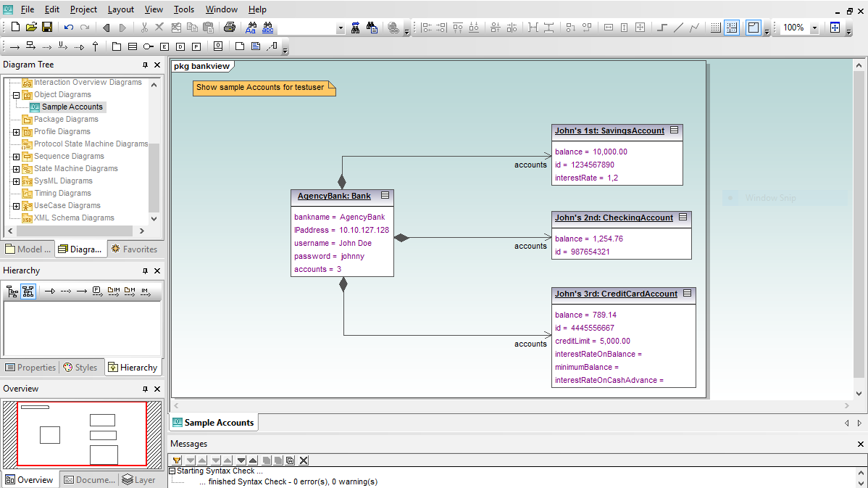Viewport: 868px width, 488px height.
Task: Expand the Profile Diagrams tree node
Action: (x=17, y=132)
